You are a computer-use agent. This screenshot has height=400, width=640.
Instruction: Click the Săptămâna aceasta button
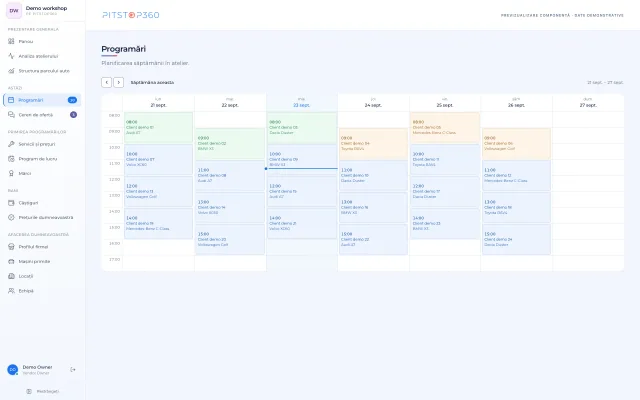pyautogui.click(x=152, y=82)
